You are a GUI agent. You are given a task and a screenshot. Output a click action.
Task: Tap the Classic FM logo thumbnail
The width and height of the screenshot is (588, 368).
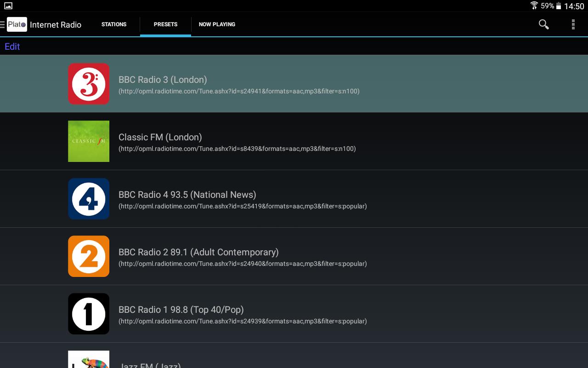[x=89, y=141]
